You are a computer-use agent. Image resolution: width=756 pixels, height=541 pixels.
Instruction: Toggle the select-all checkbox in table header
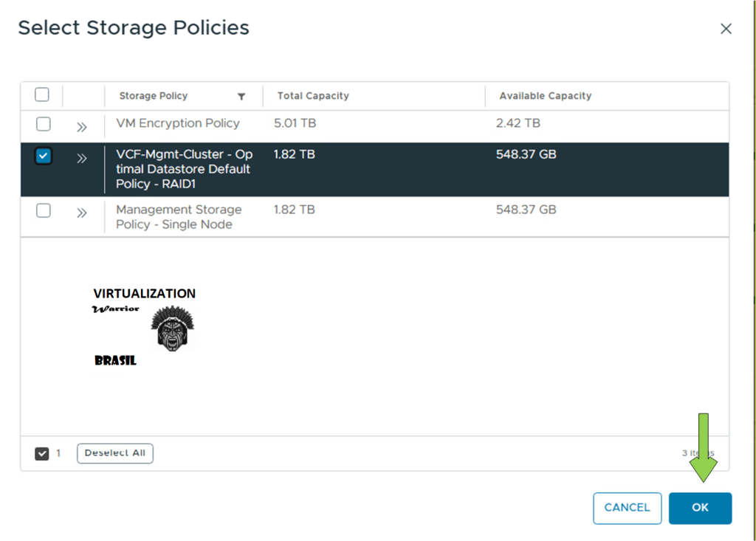point(42,95)
